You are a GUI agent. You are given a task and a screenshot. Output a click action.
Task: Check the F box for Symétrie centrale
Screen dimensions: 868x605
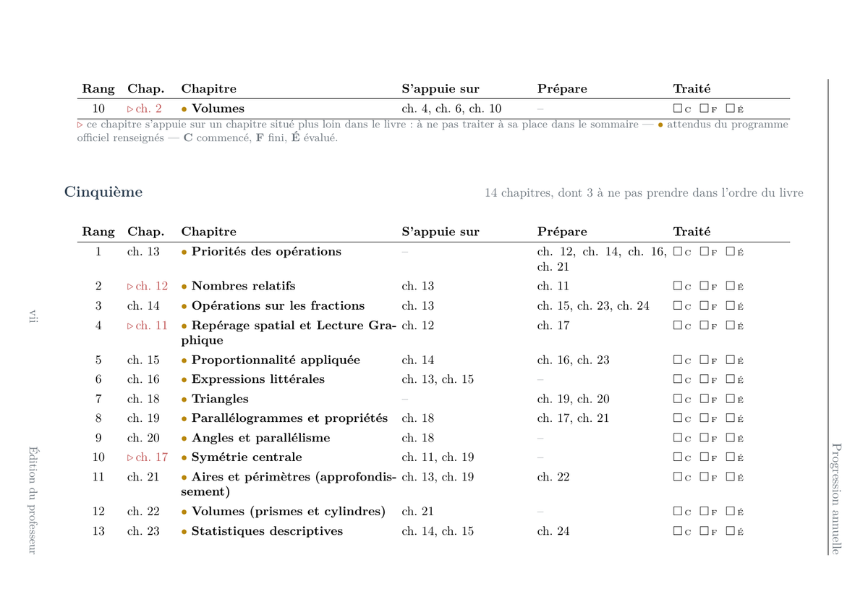704,457
